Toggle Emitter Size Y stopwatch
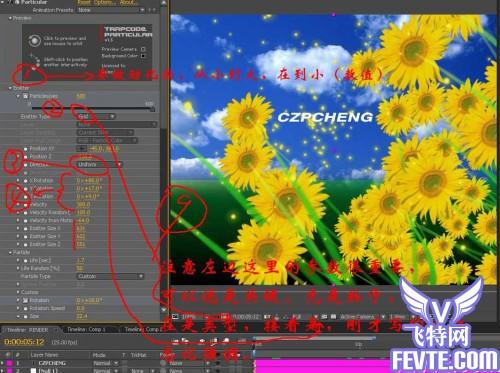Screen dimensions: 500x373 (x=25, y=236)
